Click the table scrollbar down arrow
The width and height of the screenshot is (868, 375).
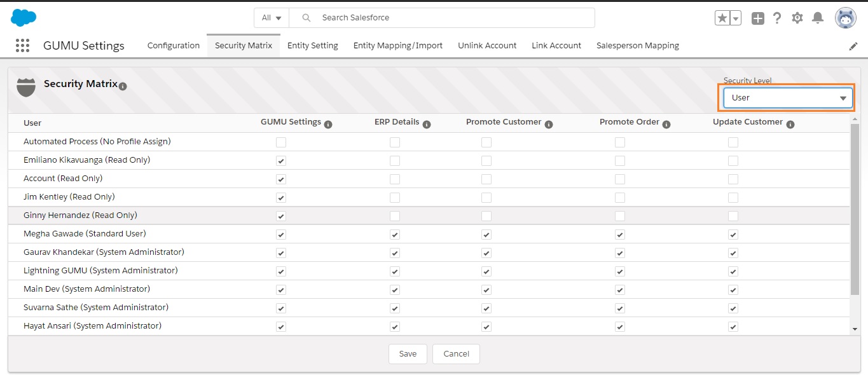(855, 329)
